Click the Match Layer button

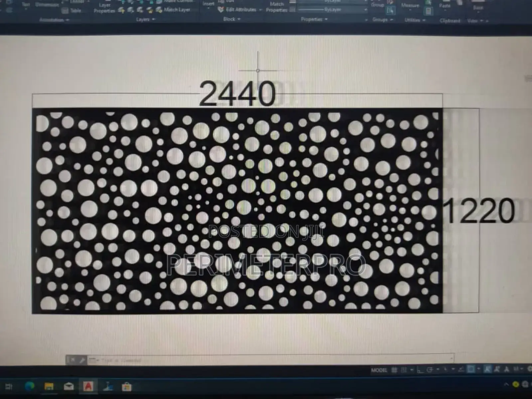coord(173,10)
